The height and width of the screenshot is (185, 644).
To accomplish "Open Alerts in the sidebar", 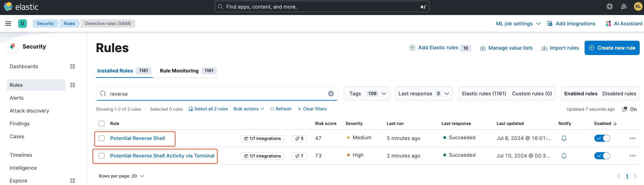I will (16, 98).
